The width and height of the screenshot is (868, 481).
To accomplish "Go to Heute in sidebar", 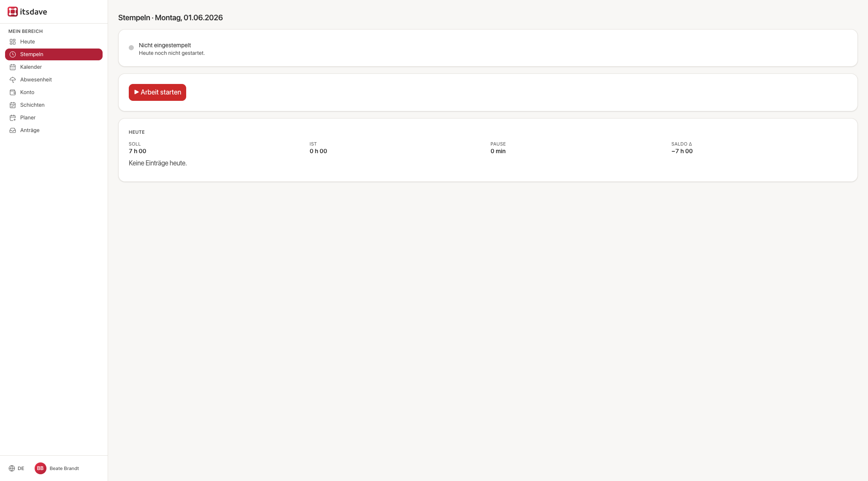I will 54,42.
